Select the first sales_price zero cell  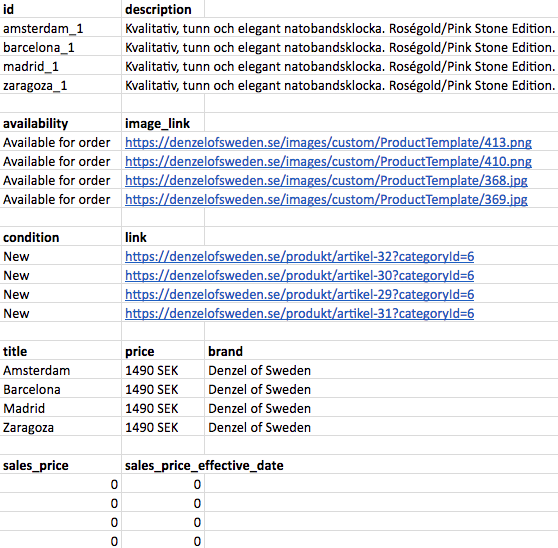[60, 485]
